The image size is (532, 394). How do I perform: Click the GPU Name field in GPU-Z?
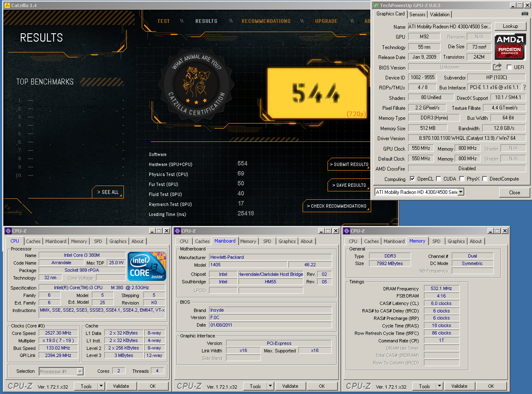(450, 26)
